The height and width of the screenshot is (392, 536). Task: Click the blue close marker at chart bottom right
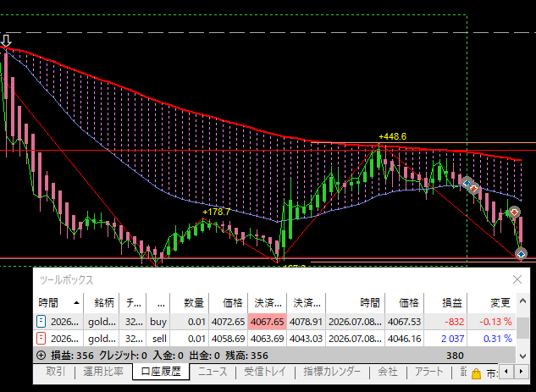pos(521,254)
